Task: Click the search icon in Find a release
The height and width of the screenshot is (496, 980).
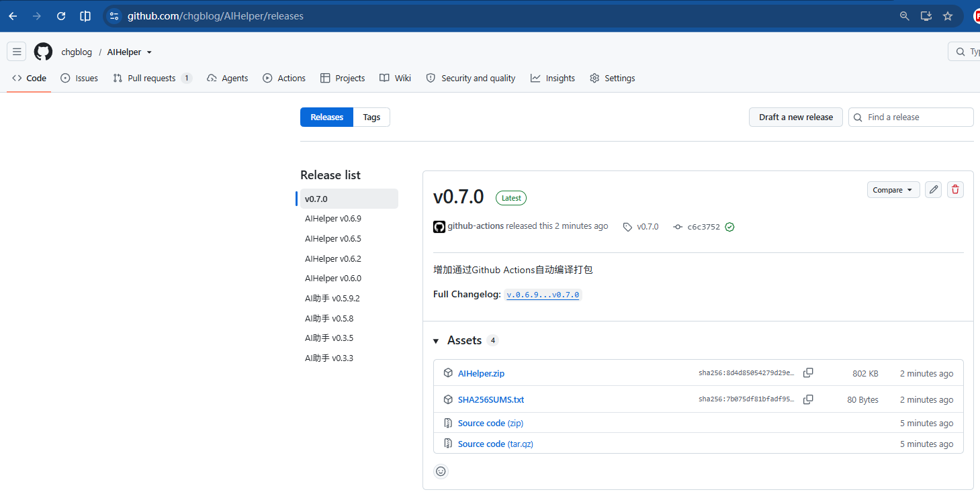Action: pos(858,117)
